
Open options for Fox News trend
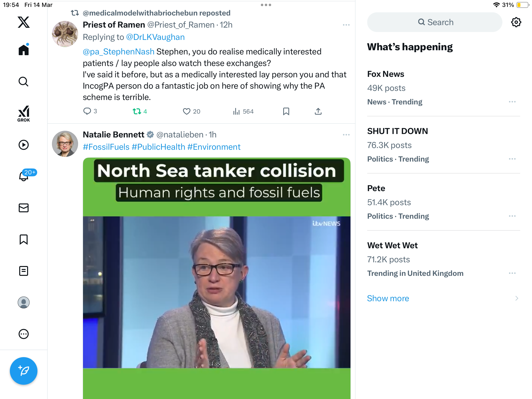click(512, 102)
